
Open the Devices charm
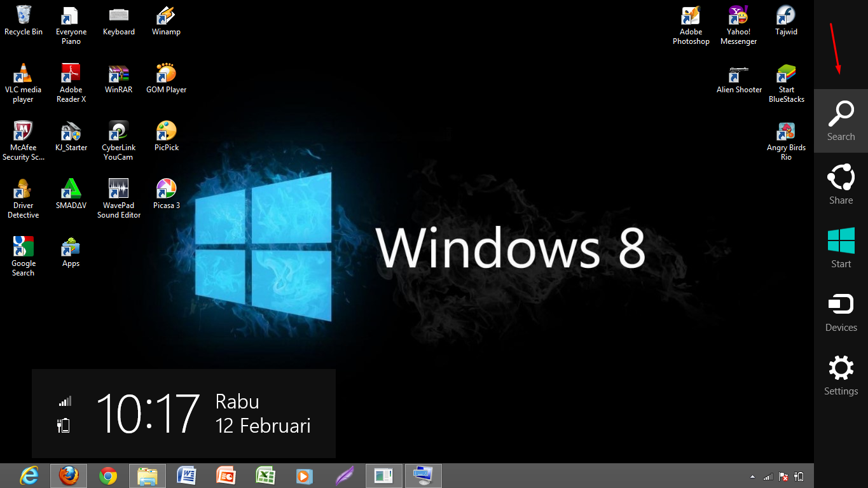(841, 312)
